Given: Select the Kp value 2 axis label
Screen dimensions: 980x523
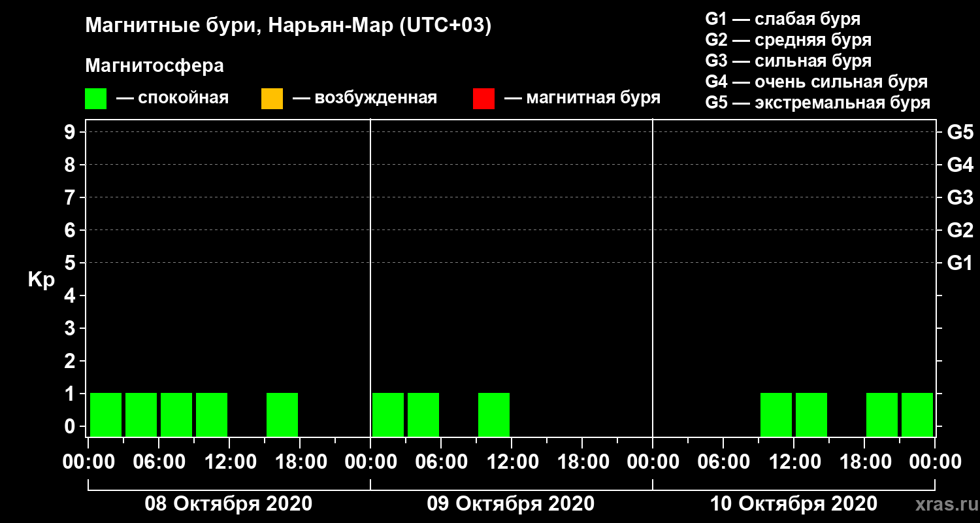Looking at the screenshot, I should [x=71, y=361].
